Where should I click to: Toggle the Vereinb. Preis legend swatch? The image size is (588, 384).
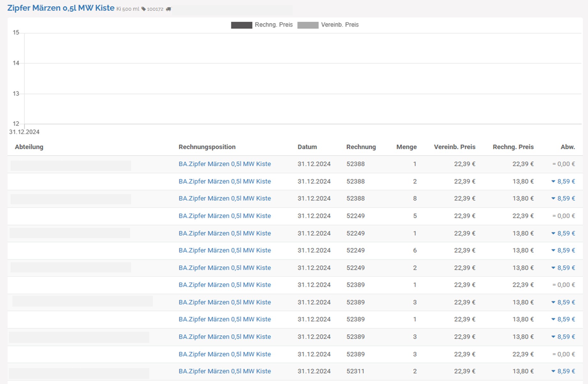coord(308,25)
